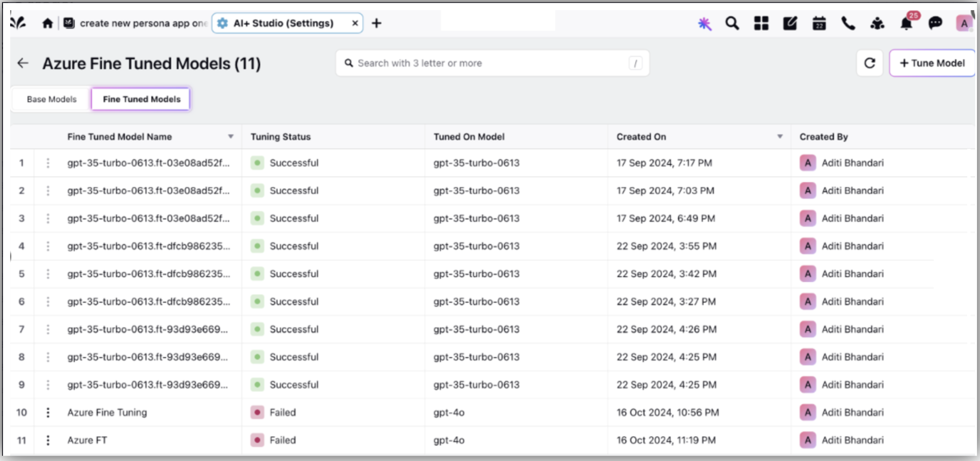The width and height of the screenshot is (980, 461).
Task: Click '17 Sep 2024, 7:03 PM' cell
Action: [x=665, y=191]
